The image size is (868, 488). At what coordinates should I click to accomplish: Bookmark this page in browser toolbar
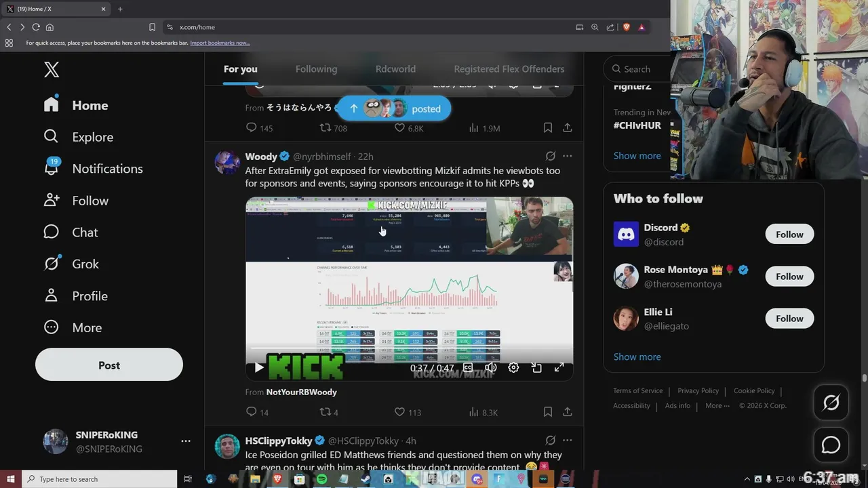pos(152,27)
